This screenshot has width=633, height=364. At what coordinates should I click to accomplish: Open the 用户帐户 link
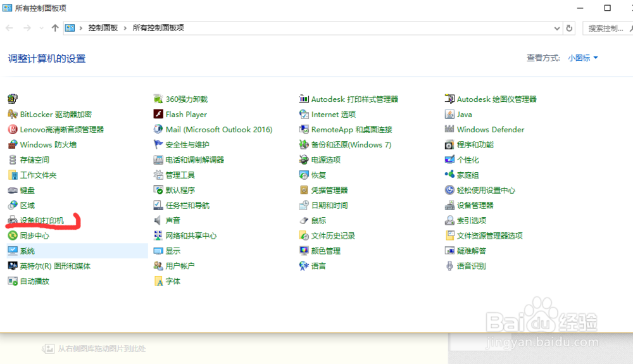[180, 266]
